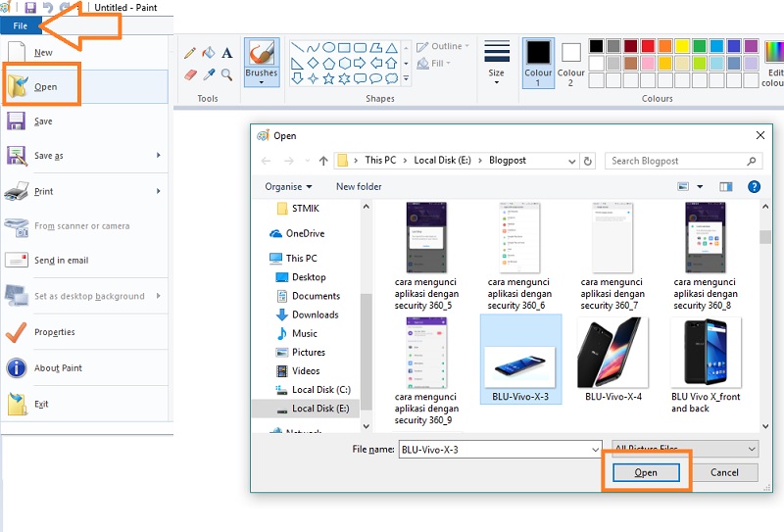Select the Colour picker tool
The width and height of the screenshot is (784, 532).
(x=209, y=75)
